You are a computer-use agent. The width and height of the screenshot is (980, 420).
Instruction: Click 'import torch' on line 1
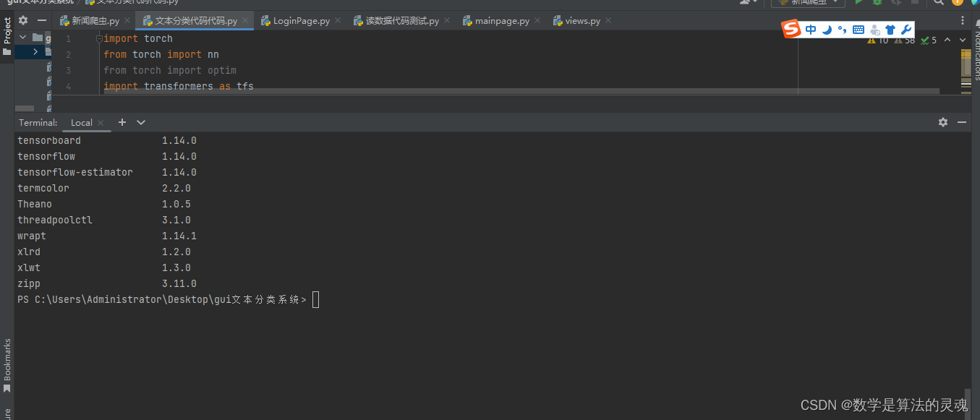pos(138,39)
